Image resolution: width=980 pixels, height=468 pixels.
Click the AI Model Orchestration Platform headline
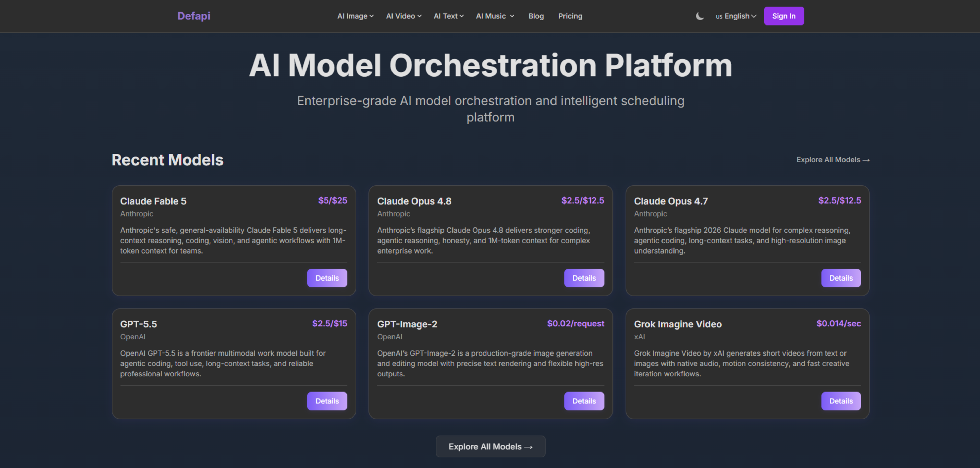pos(490,65)
